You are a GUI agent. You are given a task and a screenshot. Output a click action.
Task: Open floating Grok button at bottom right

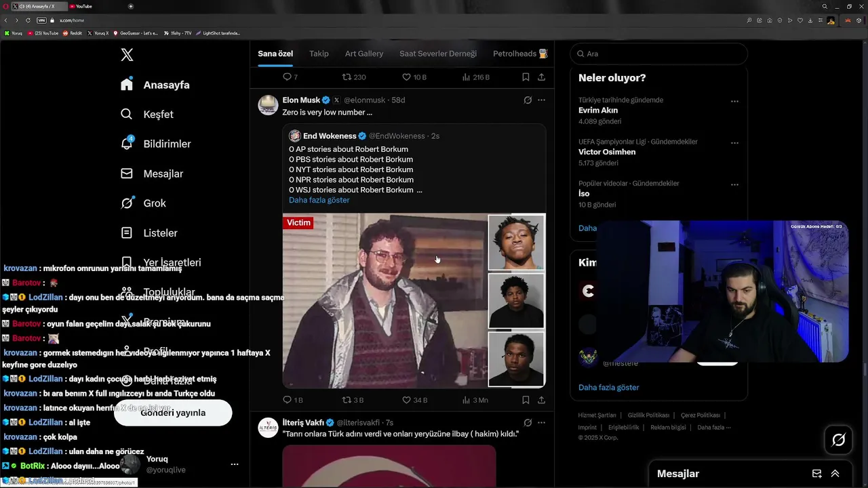(x=838, y=440)
